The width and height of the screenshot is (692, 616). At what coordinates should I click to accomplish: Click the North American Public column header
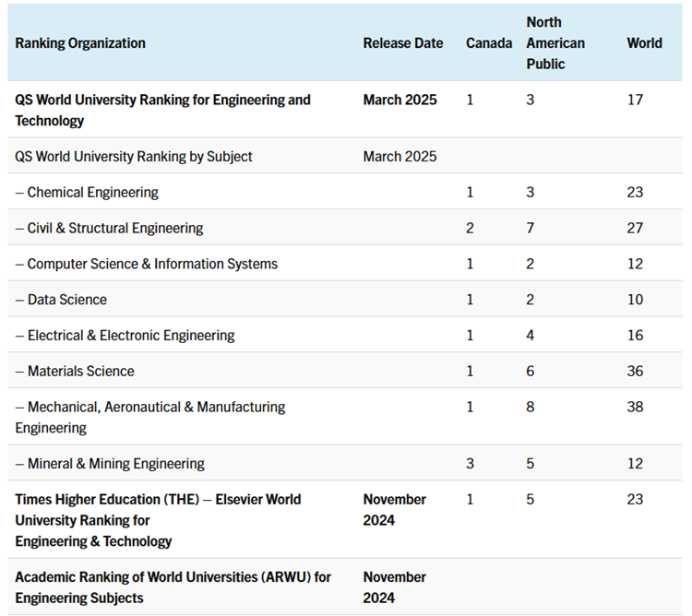[555, 43]
